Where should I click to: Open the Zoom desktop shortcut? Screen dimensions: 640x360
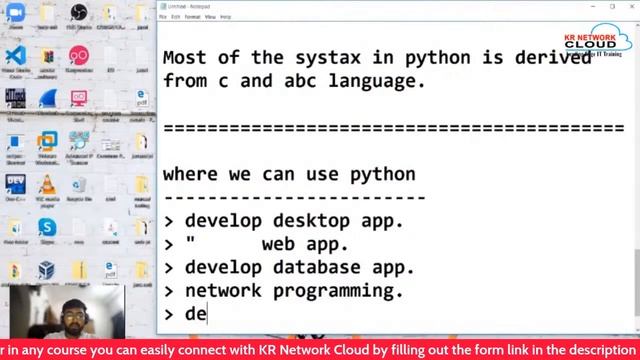[16, 13]
